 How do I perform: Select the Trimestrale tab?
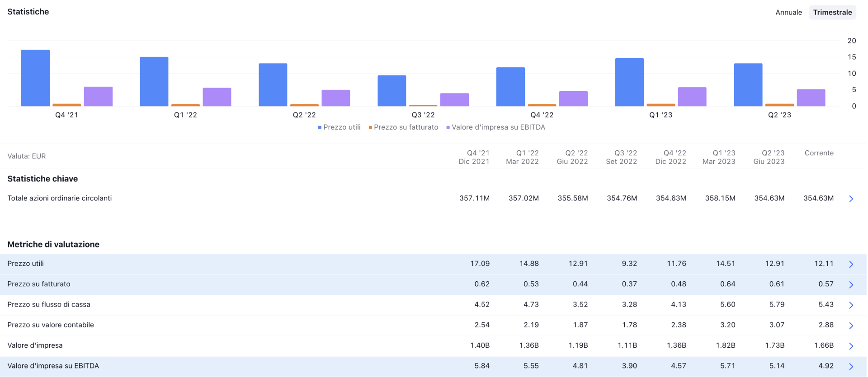[x=832, y=12]
